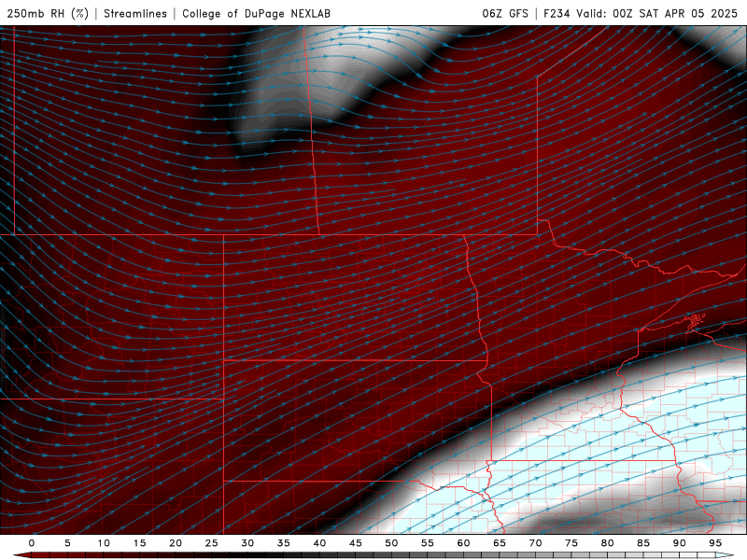Click the '250mb RH (%)' title text
Screen dimensions: 747x560
(x=48, y=14)
